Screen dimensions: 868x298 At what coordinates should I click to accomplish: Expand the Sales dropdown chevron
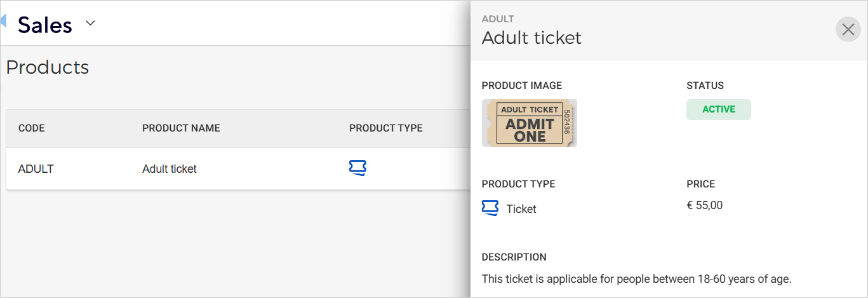tap(90, 24)
